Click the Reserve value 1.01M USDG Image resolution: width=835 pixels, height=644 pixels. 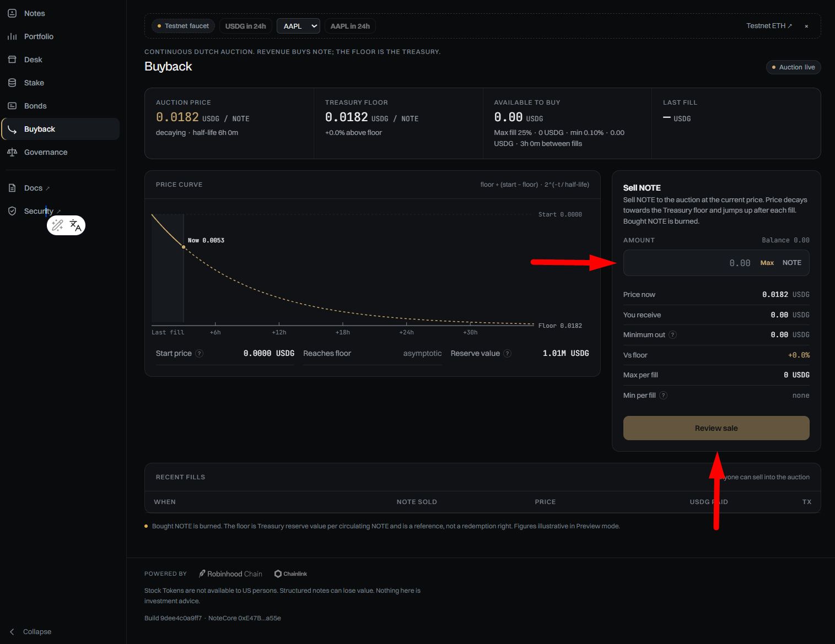tap(565, 353)
